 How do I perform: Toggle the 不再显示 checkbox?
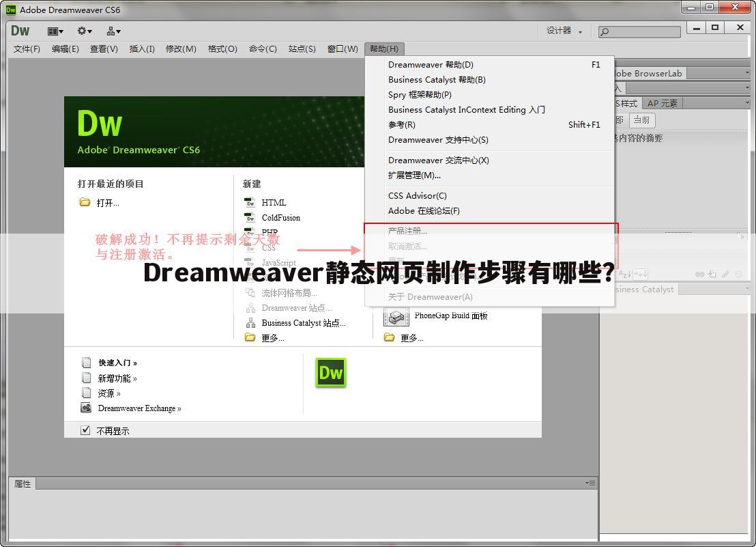(85, 430)
